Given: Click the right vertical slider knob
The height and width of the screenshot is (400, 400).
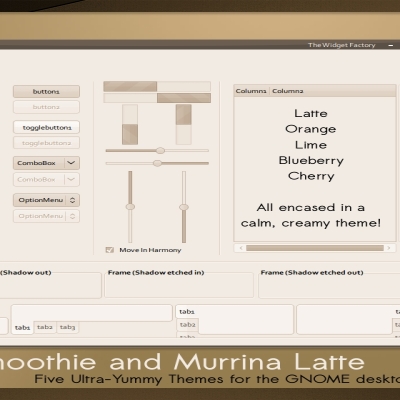Looking at the screenshot, I should (x=184, y=207).
